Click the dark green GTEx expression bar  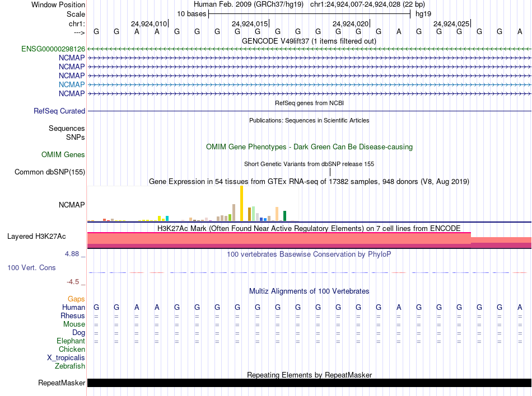(284, 216)
